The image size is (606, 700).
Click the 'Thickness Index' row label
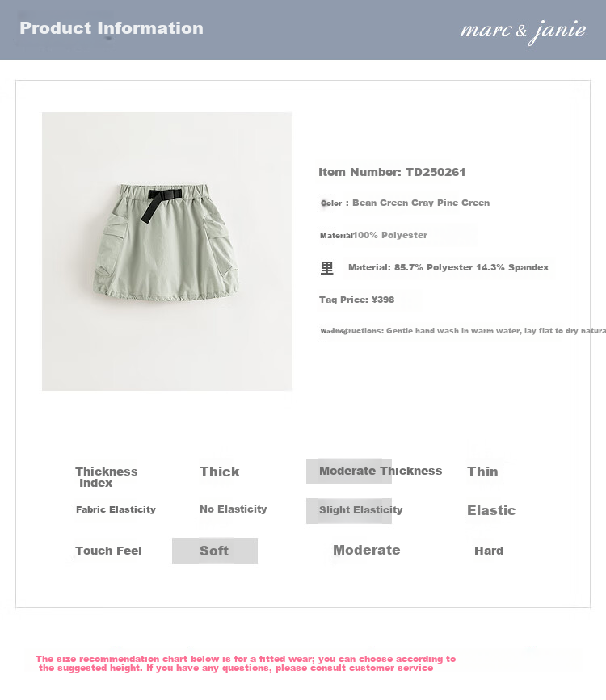(x=107, y=477)
